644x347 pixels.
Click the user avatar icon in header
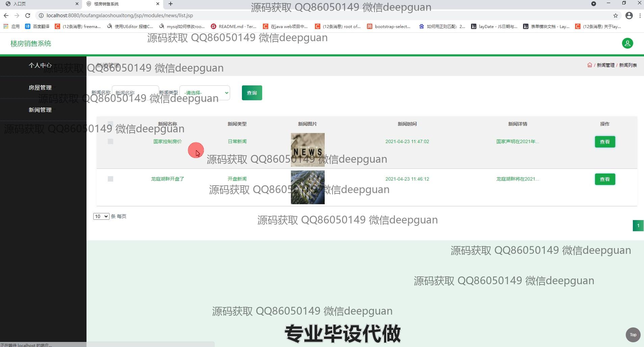(x=627, y=43)
